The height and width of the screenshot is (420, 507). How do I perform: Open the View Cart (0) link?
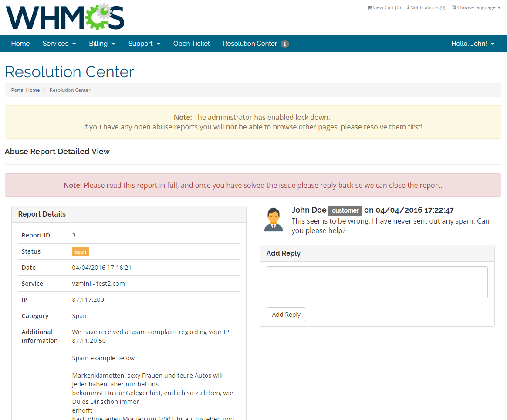(386, 7)
